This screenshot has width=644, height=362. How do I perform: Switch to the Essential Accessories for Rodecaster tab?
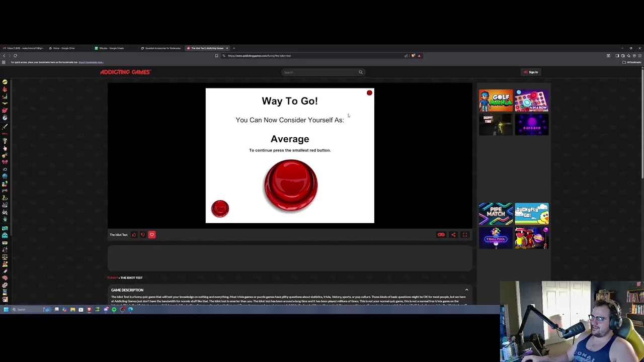[161, 48]
